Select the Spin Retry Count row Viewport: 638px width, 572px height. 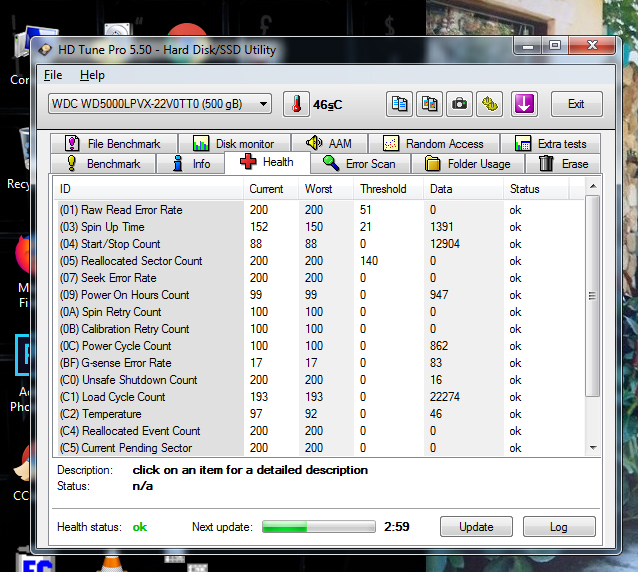[x=319, y=312]
